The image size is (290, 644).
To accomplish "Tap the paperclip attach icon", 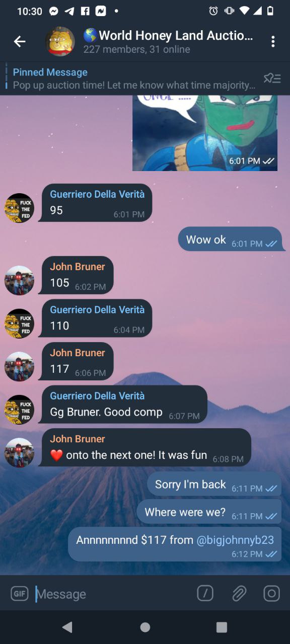I will (x=239, y=594).
